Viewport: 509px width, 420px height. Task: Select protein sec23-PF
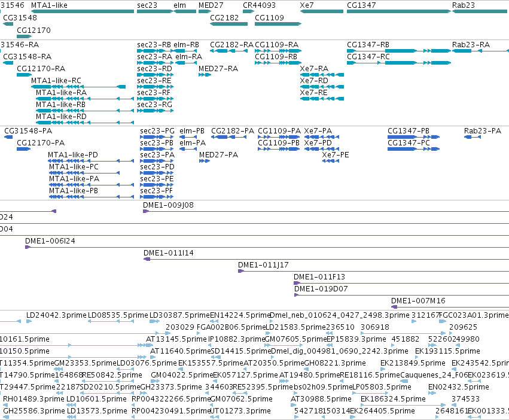pos(157,197)
